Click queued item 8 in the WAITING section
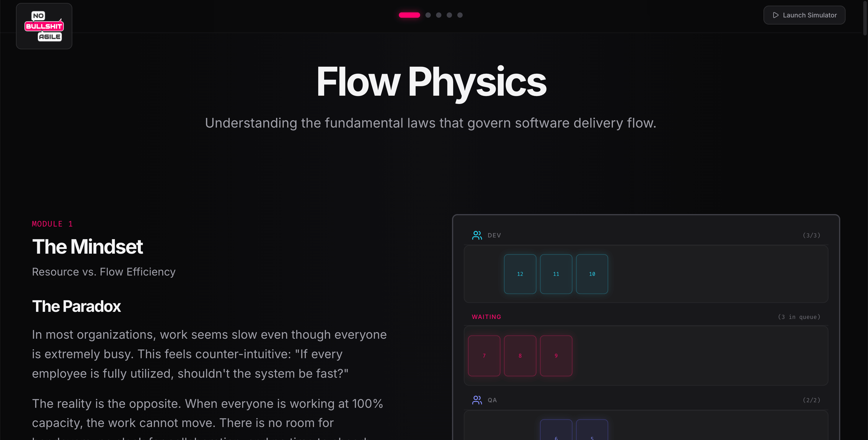 click(520, 356)
